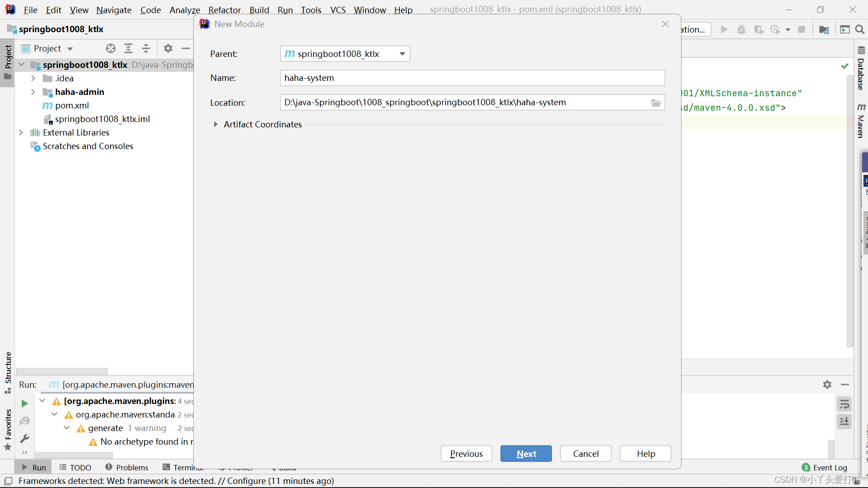This screenshot has width=868, height=488.
Task: Click the Debug bug icon in toolbar
Action: pyautogui.click(x=741, y=29)
